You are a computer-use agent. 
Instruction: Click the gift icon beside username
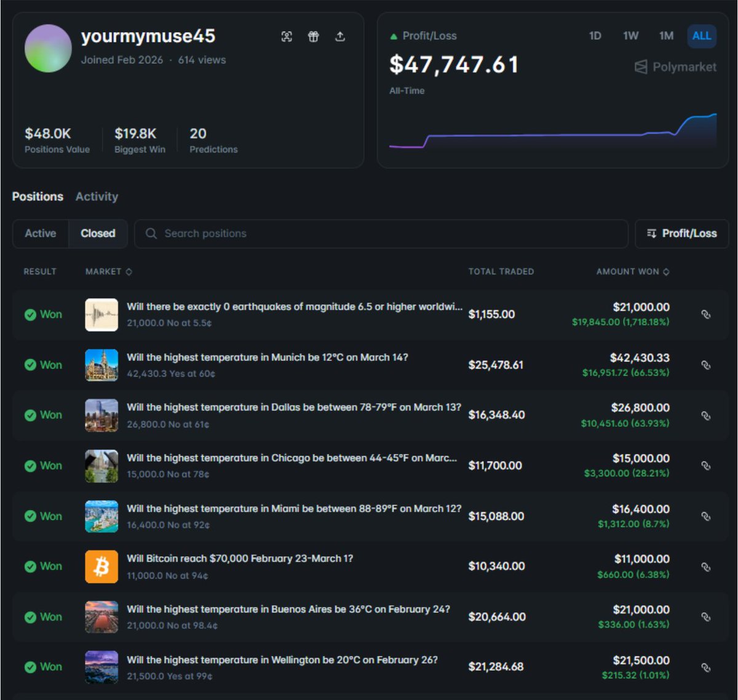click(x=313, y=37)
